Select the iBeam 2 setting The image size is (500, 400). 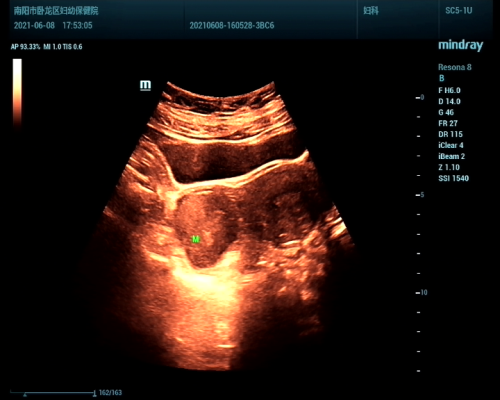pos(451,156)
